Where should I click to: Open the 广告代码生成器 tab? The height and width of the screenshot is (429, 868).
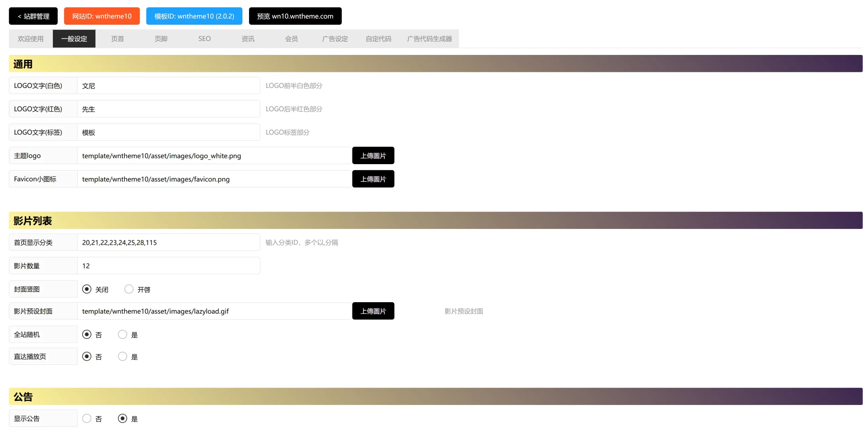click(x=429, y=39)
